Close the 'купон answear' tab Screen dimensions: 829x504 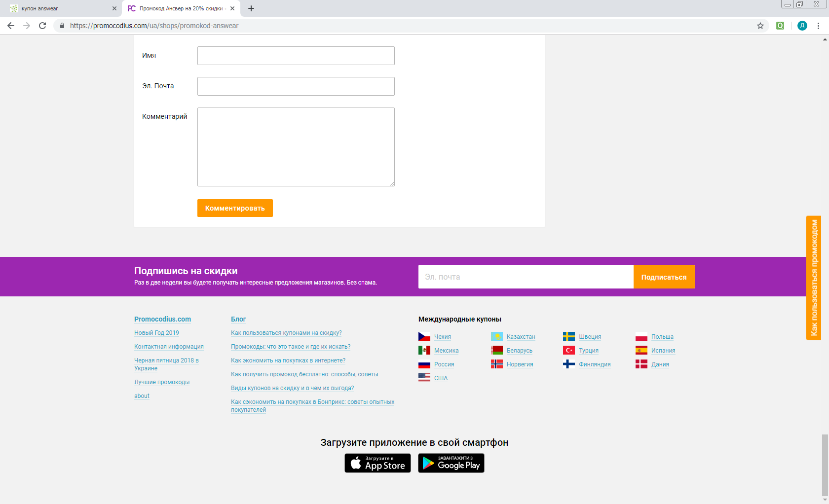tap(114, 8)
